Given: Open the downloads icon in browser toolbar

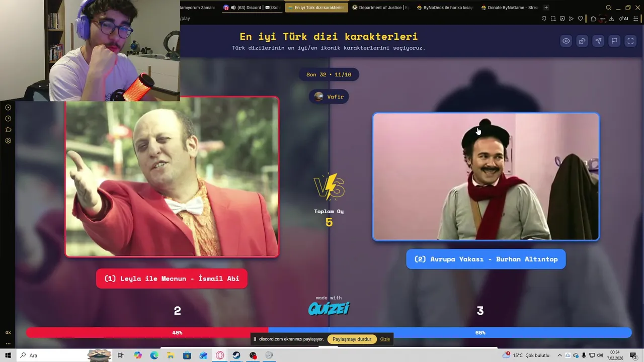Looking at the screenshot, I should pyautogui.click(x=611, y=19).
